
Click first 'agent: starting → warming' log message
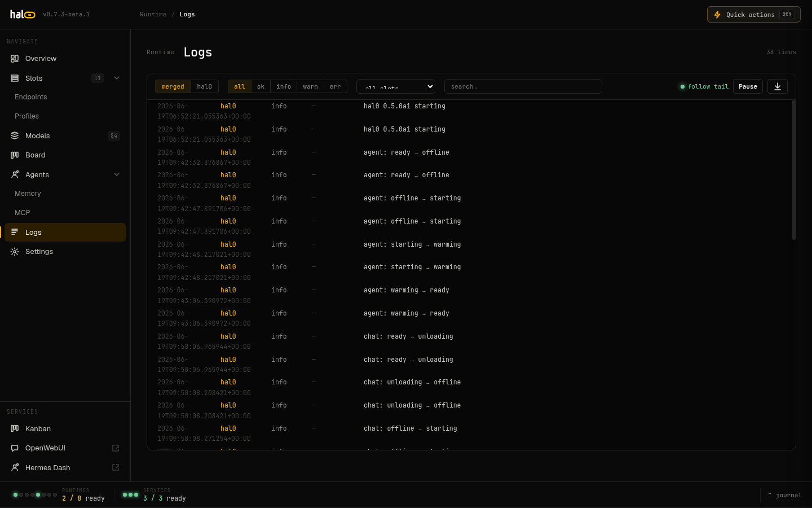412,244
